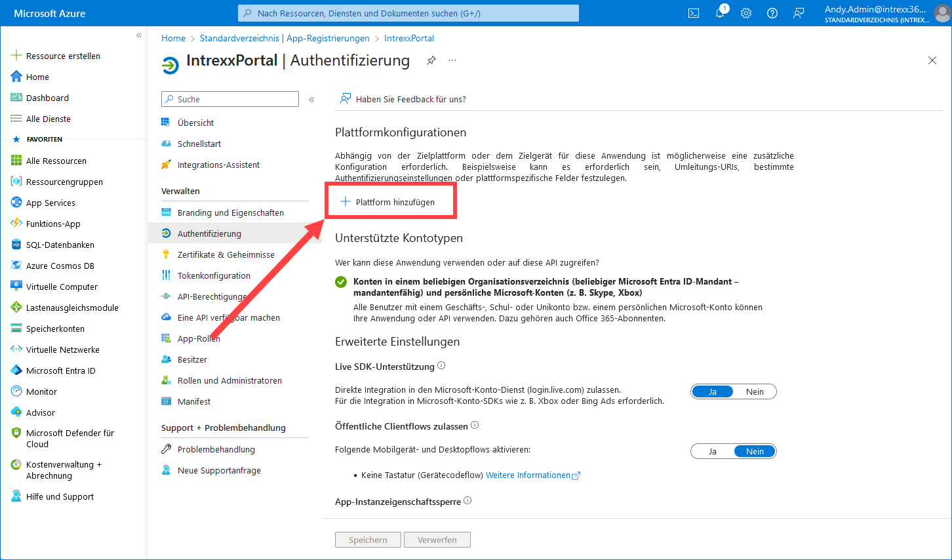This screenshot has height=560, width=952.
Task: Set Öffentliche Clientflows to Ja
Action: coord(713,451)
